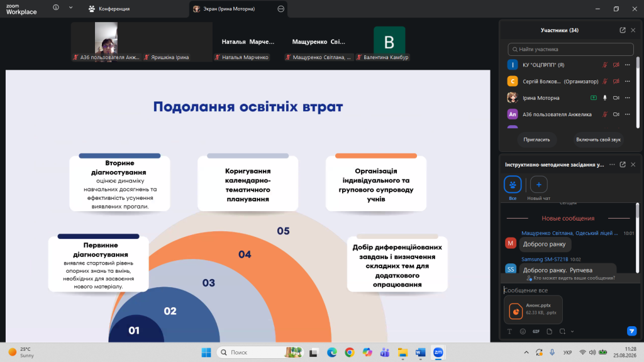Open more options for Сергій Волков

coord(627,81)
